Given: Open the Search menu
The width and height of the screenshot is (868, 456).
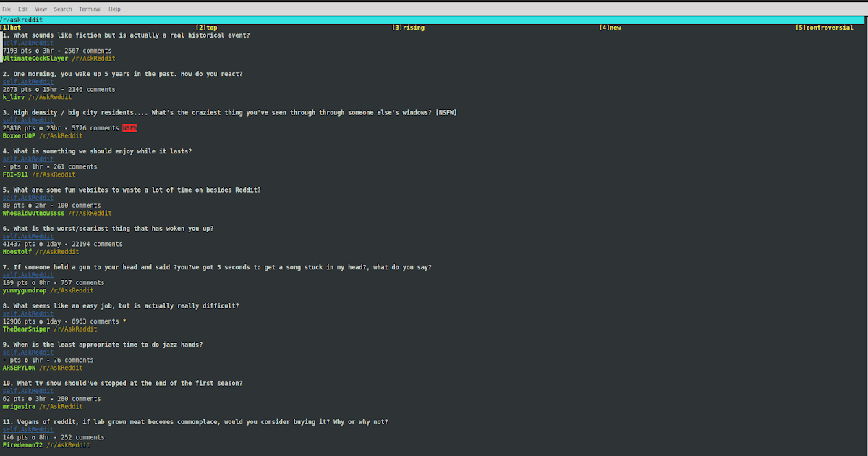Looking at the screenshot, I should pyautogui.click(x=62, y=9).
